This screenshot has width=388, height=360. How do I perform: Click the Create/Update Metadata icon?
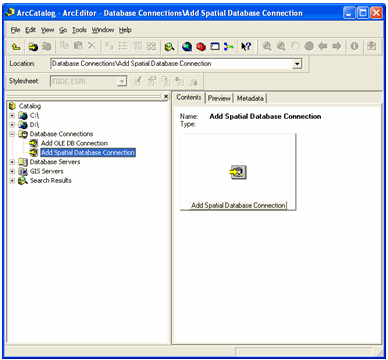tap(166, 81)
